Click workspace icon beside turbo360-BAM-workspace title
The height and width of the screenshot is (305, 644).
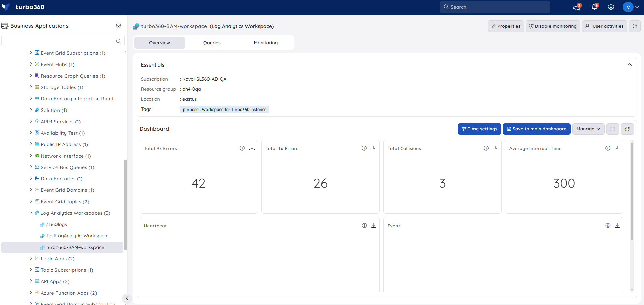136,26
